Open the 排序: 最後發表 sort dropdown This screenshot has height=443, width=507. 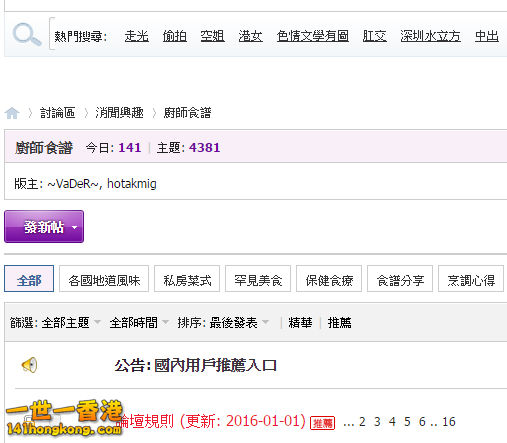click(223, 322)
